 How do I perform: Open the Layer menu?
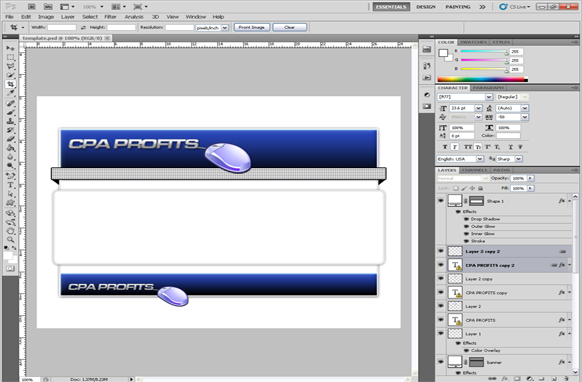coord(68,17)
